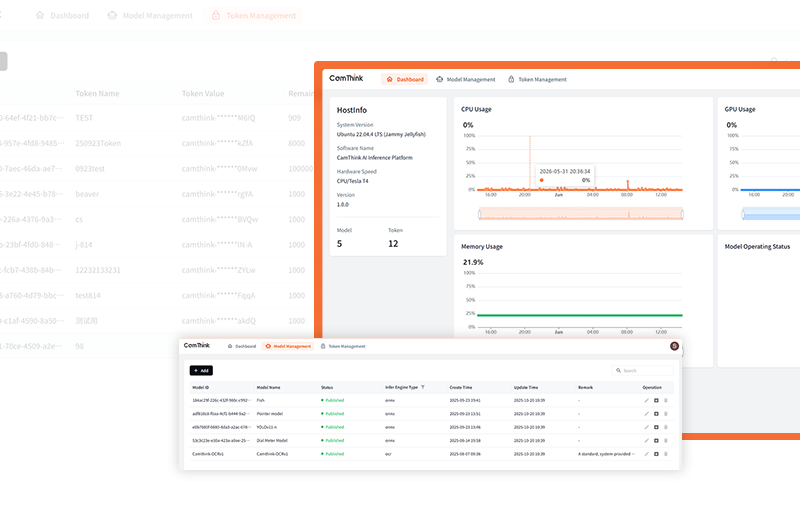Grab the left handle of CPU Usage range slider

pyautogui.click(x=480, y=214)
